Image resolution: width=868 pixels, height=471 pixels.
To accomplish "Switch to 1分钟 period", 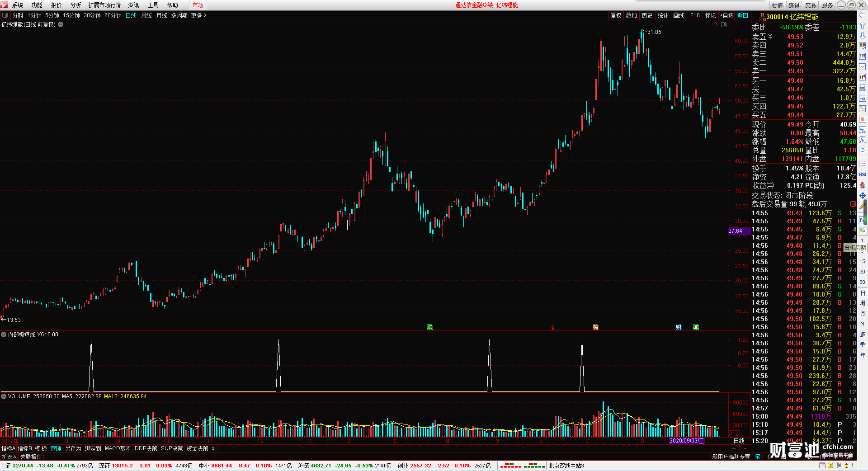I will click(x=34, y=15).
